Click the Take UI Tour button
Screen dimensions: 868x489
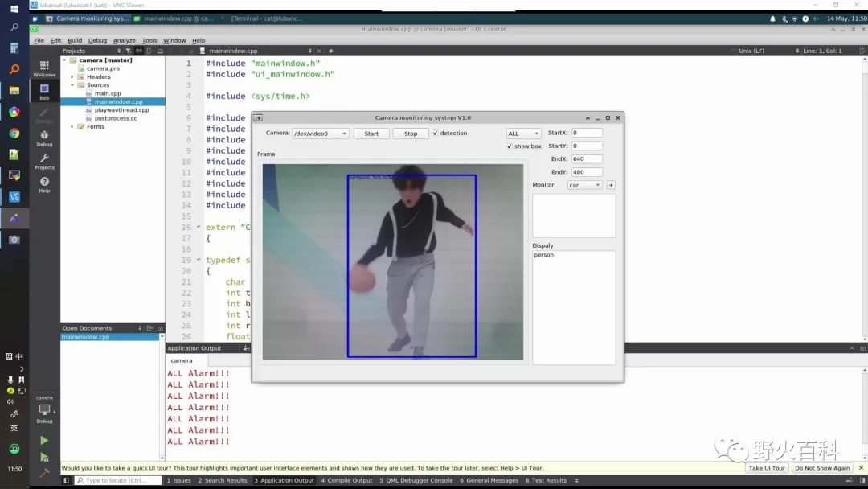pyautogui.click(x=767, y=468)
